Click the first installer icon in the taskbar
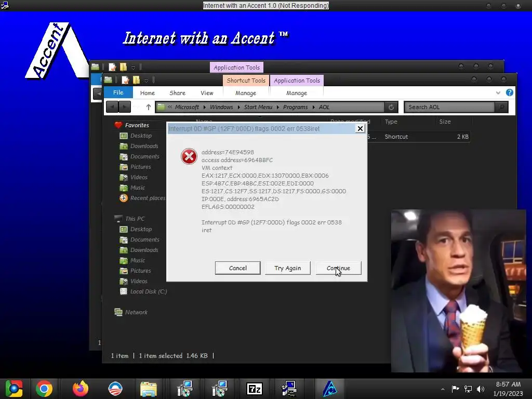 pyautogui.click(x=185, y=389)
